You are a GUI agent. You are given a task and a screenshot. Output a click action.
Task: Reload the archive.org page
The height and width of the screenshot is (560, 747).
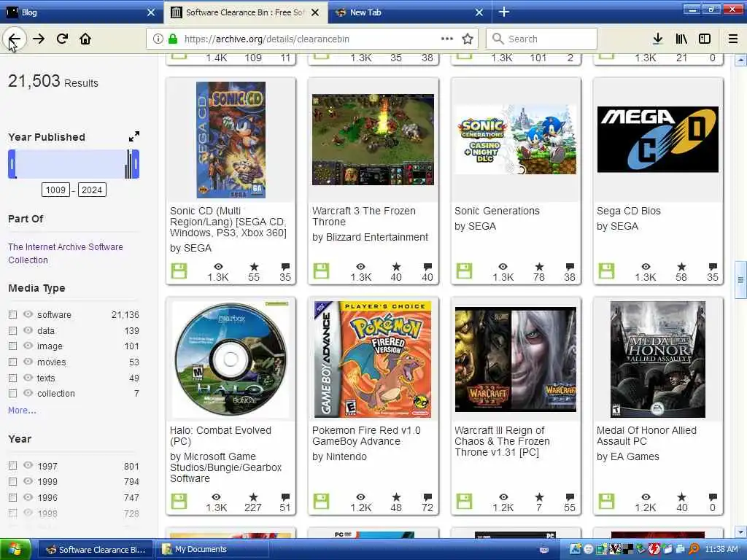point(62,39)
